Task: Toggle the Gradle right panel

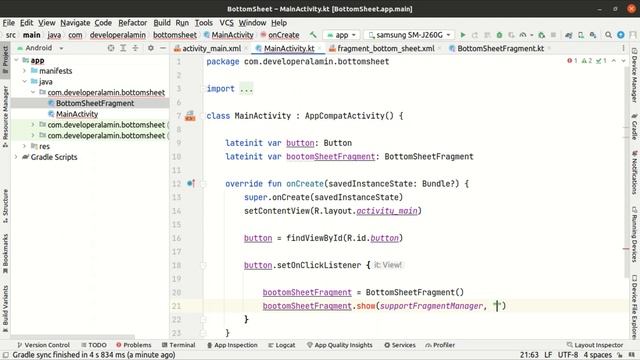Action: 634,127
